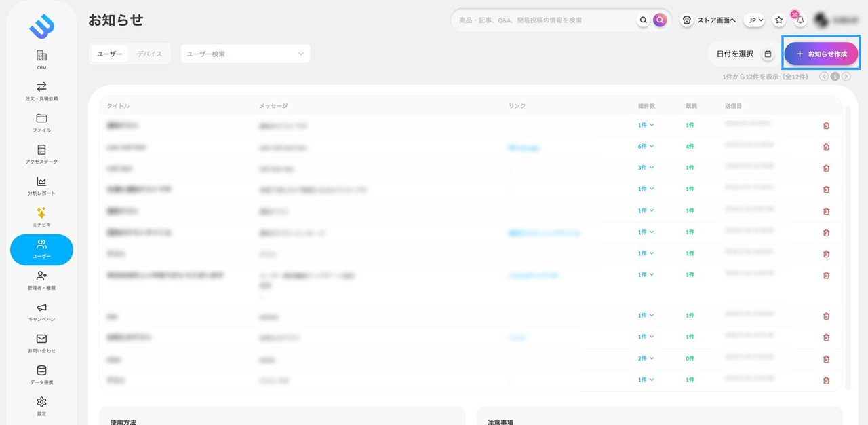Expand the 3件 recipient count
The height and width of the screenshot is (425, 868).
[646, 168]
